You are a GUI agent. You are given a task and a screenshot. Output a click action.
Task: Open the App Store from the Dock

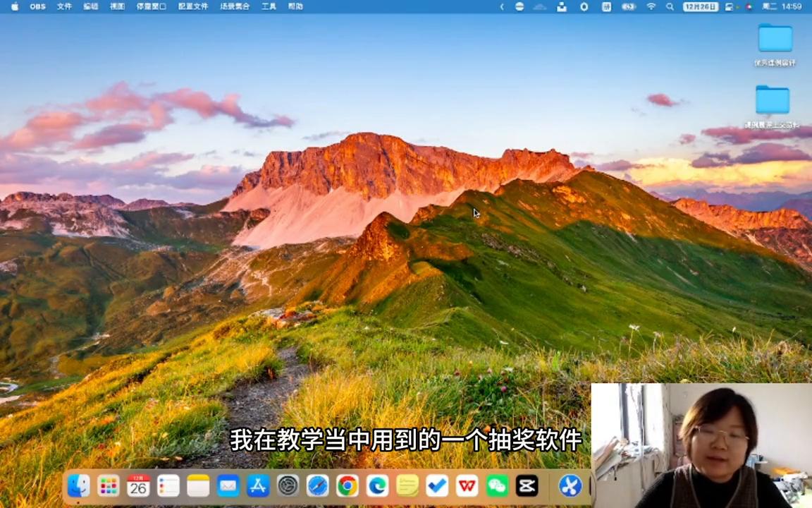point(258,486)
